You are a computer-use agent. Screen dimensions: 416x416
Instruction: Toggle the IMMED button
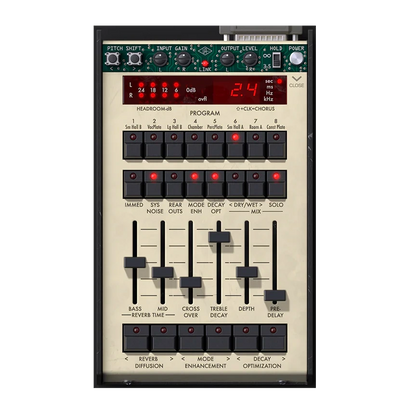click(x=133, y=184)
